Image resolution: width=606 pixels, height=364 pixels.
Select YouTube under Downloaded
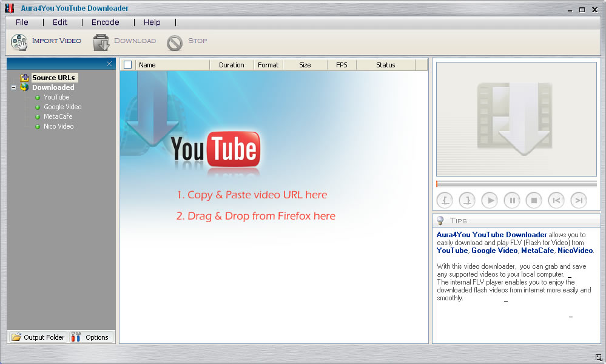(x=56, y=98)
